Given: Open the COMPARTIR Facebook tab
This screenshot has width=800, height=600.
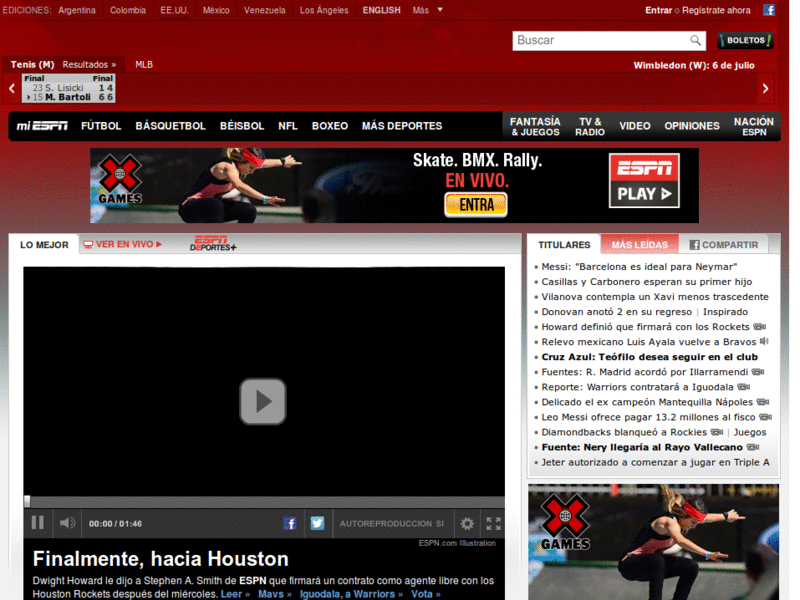Looking at the screenshot, I should pos(724,245).
